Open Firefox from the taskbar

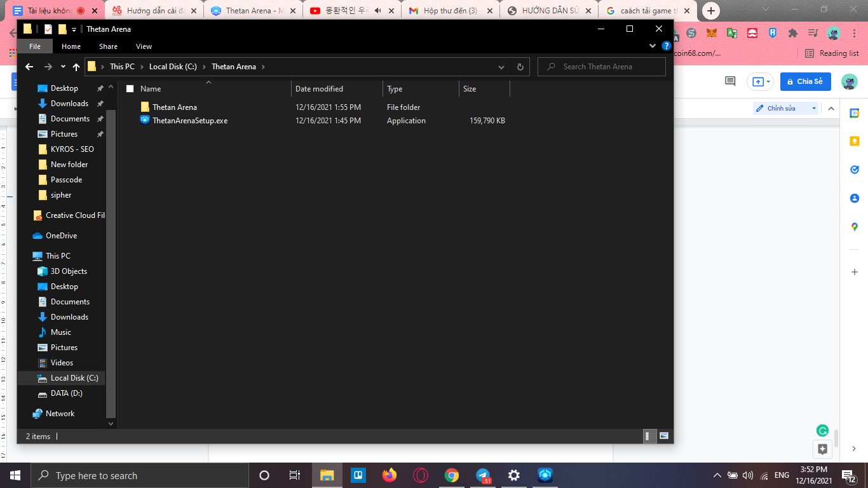[390, 475]
